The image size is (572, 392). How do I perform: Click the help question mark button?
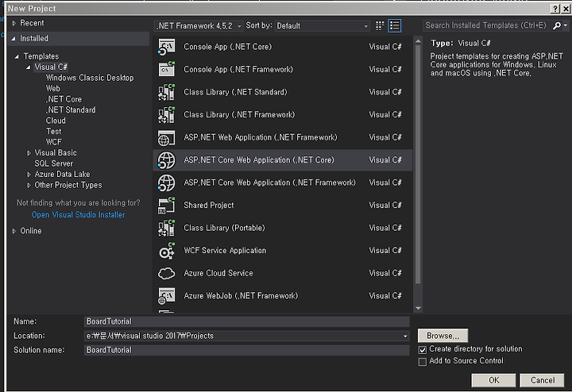point(555,9)
